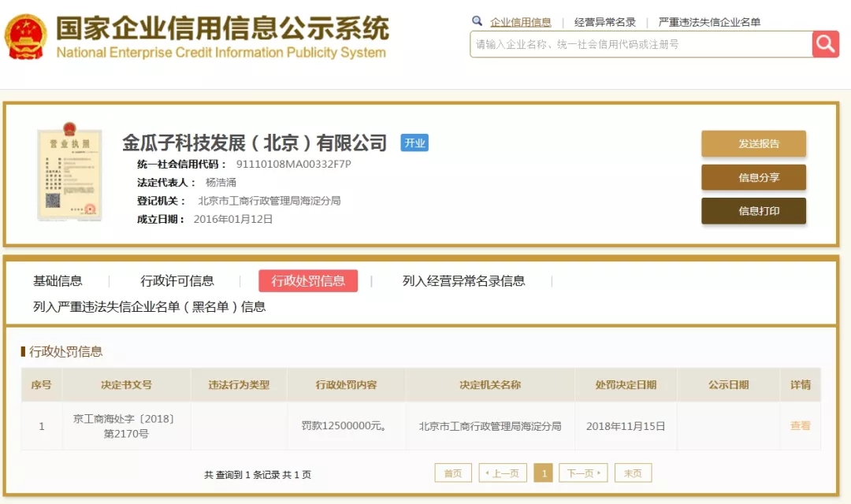Go to 首页 in the pagination
This screenshot has width=851, height=504.
tap(453, 473)
